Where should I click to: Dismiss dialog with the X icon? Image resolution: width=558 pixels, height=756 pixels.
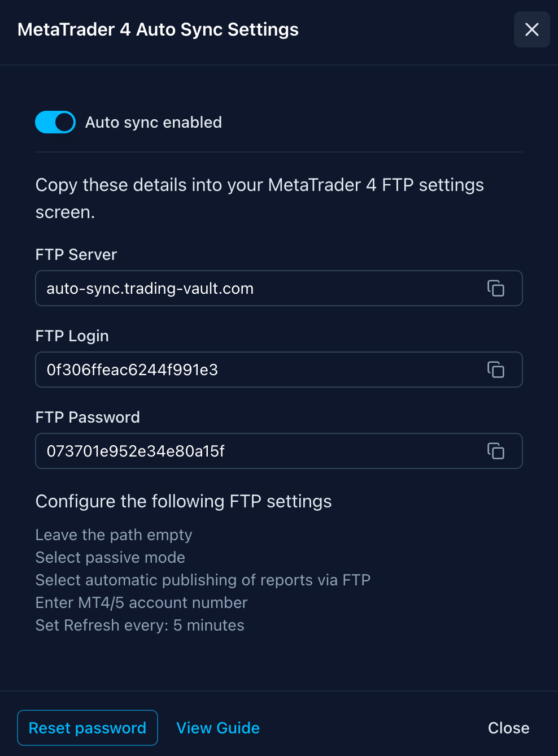[x=531, y=29]
